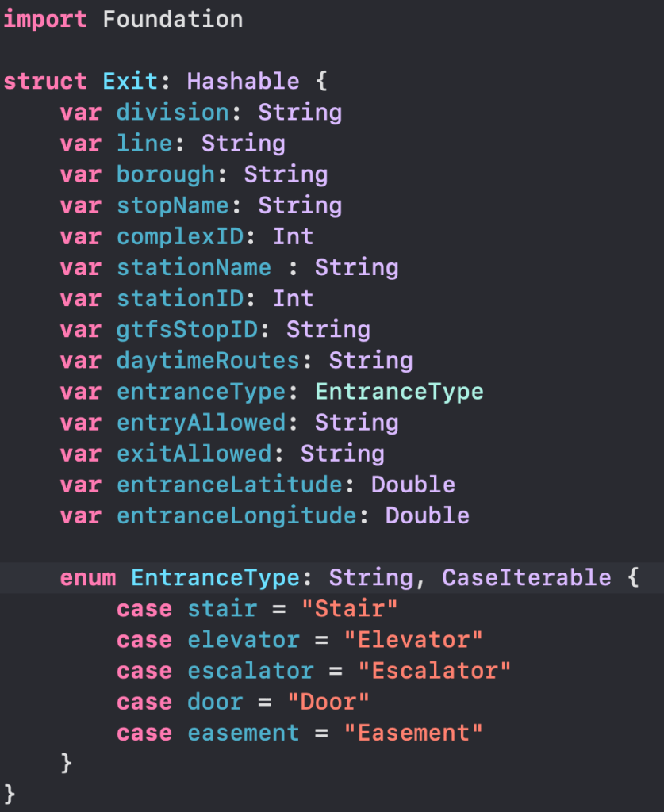
Task: Click the "Escalator" string literal
Action: pyautogui.click(x=435, y=671)
